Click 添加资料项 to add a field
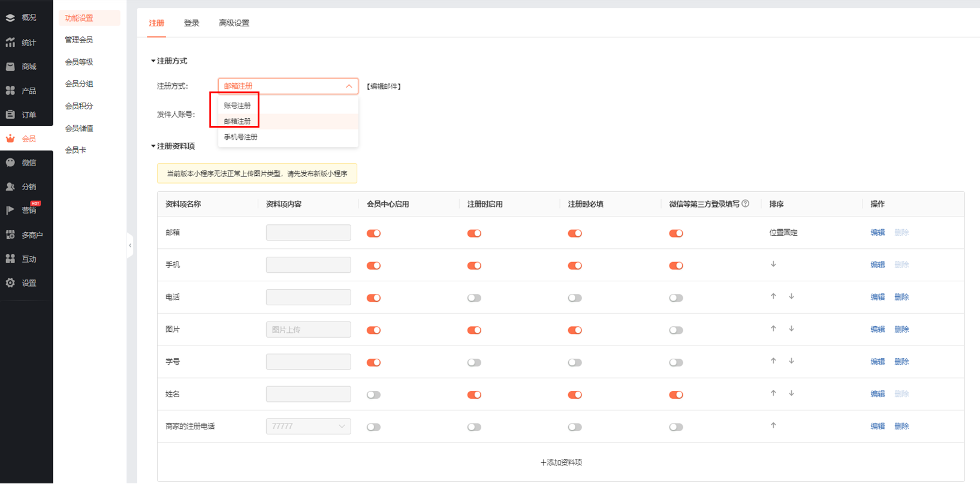This screenshot has width=980, height=484. click(561, 462)
